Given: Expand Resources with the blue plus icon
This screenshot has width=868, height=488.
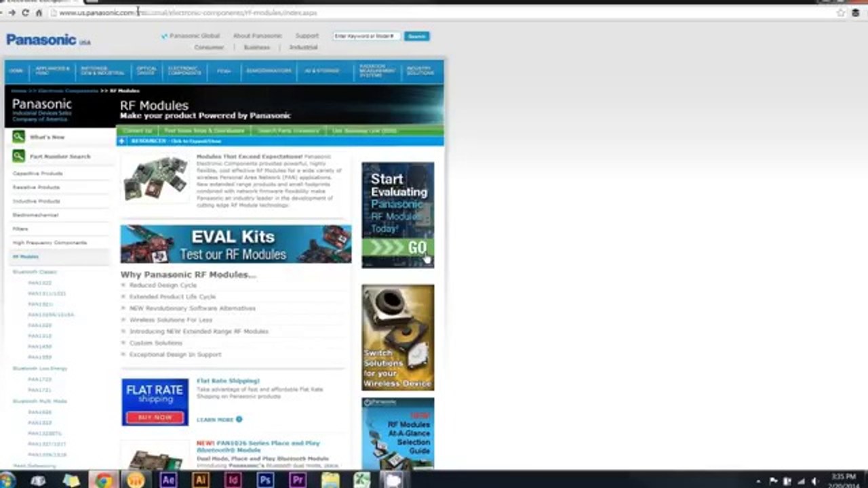Looking at the screenshot, I should pyautogui.click(x=122, y=141).
